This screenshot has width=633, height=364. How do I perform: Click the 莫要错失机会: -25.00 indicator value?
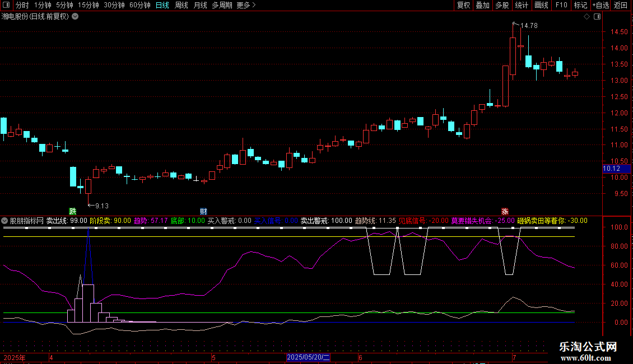483,221
